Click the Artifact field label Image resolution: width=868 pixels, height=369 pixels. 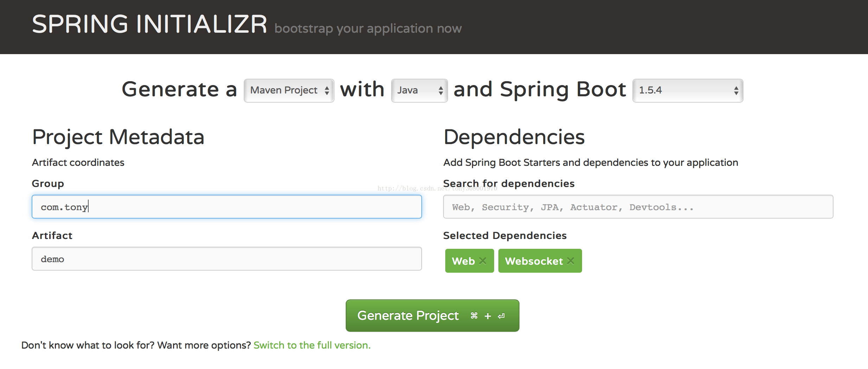(52, 235)
